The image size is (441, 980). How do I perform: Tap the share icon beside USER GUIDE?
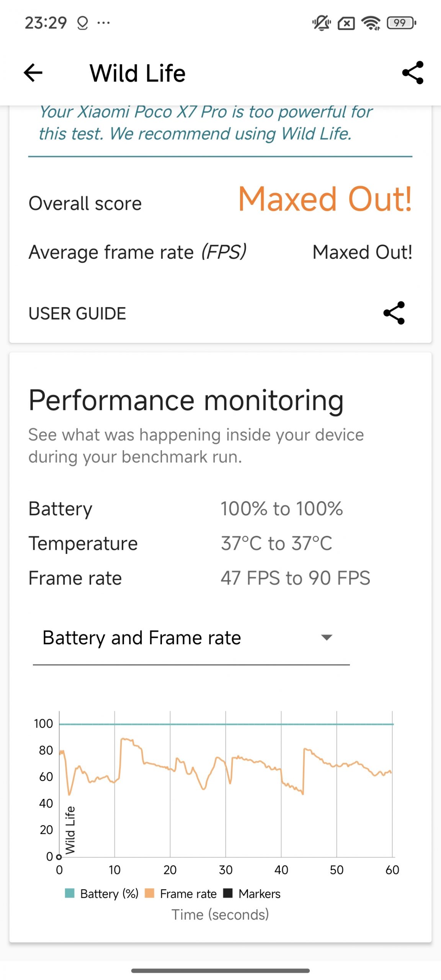pyautogui.click(x=394, y=313)
